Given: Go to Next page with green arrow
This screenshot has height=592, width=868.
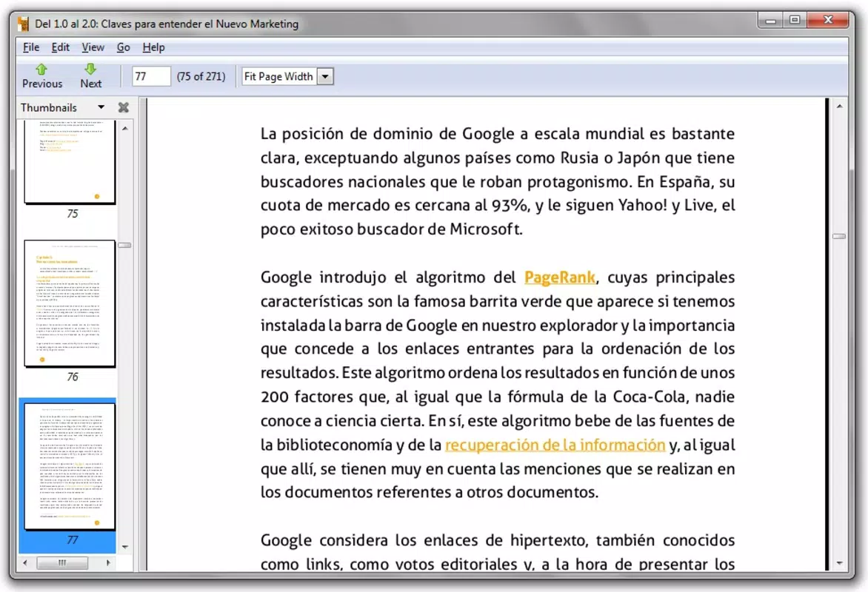Looking at the screenshot, I should tap(91, 75).
